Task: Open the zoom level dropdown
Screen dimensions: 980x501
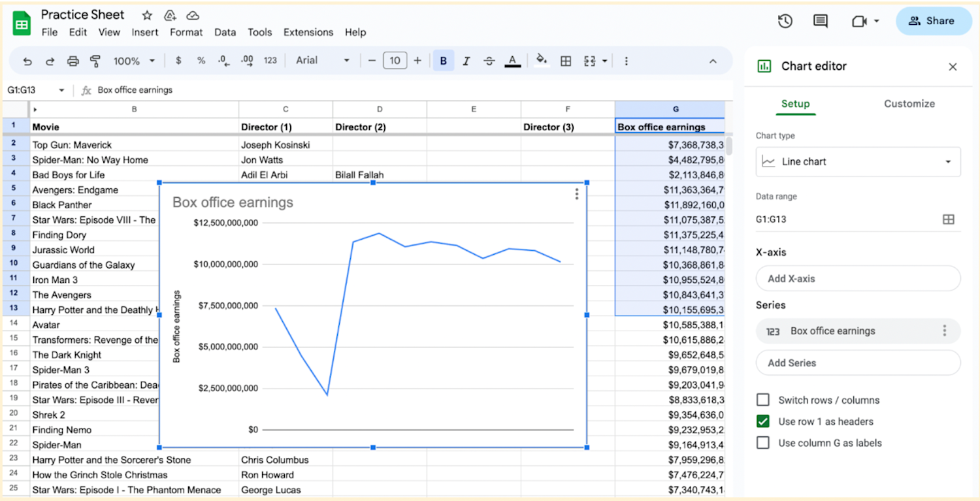Action: 134,61
